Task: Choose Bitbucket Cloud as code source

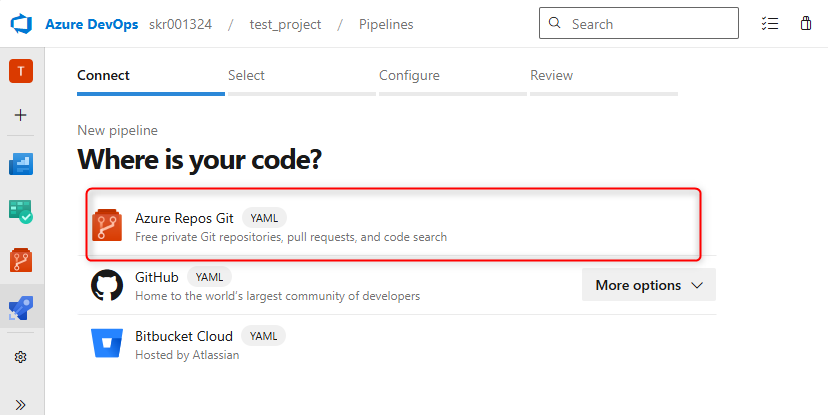Action: [397, 344]
